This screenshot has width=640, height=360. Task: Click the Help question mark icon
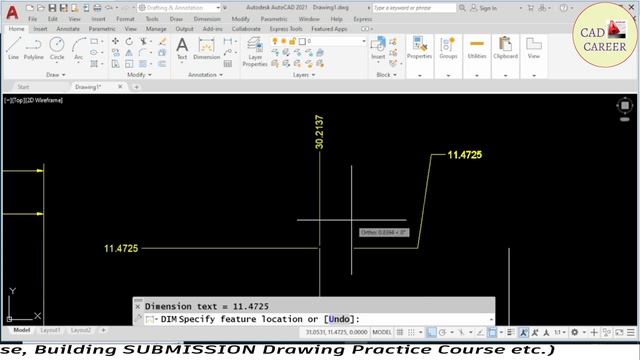click(564, 8)
